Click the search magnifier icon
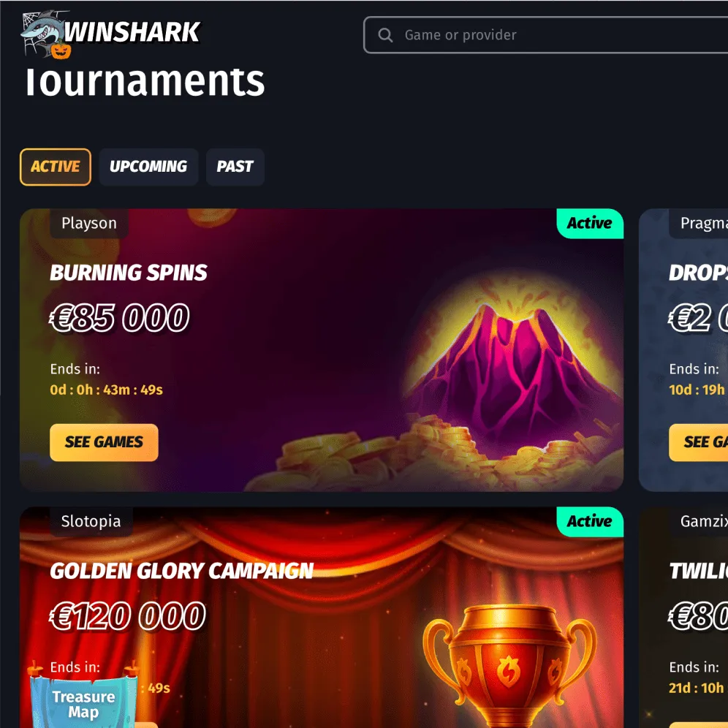Viewport: 728px width, 728px height. [385, 35]
